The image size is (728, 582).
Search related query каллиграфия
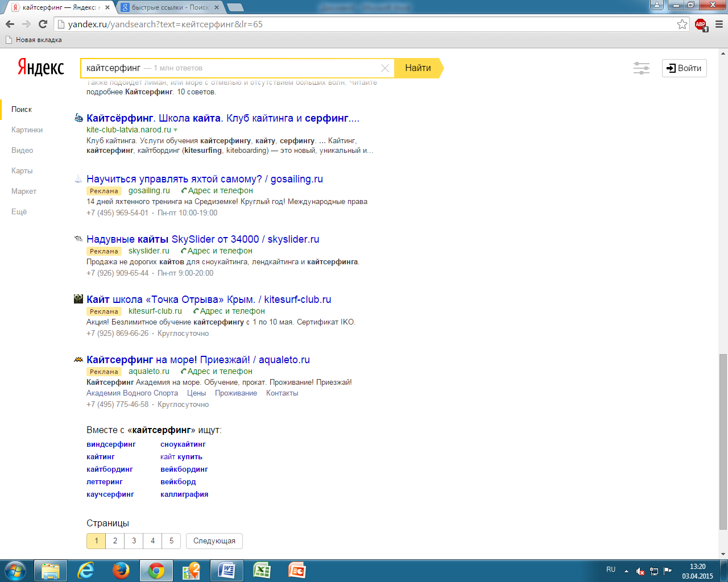point(184,494)
